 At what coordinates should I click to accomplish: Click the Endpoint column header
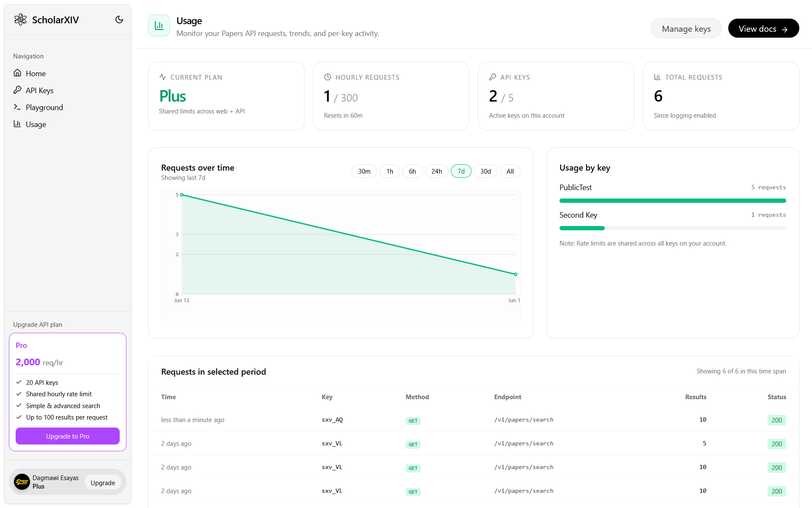pyautogui.click(x=507, y=397)
